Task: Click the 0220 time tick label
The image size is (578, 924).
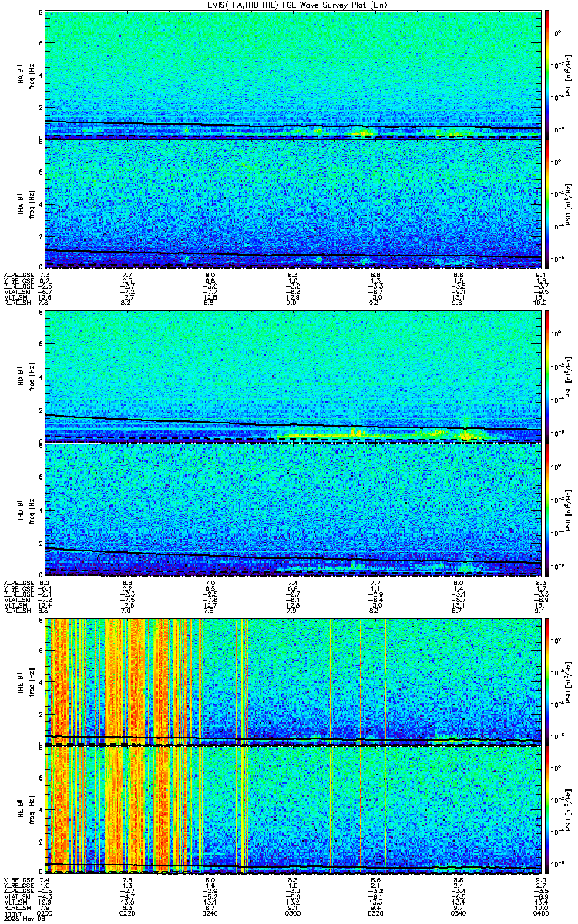Action: coord(128,912)
